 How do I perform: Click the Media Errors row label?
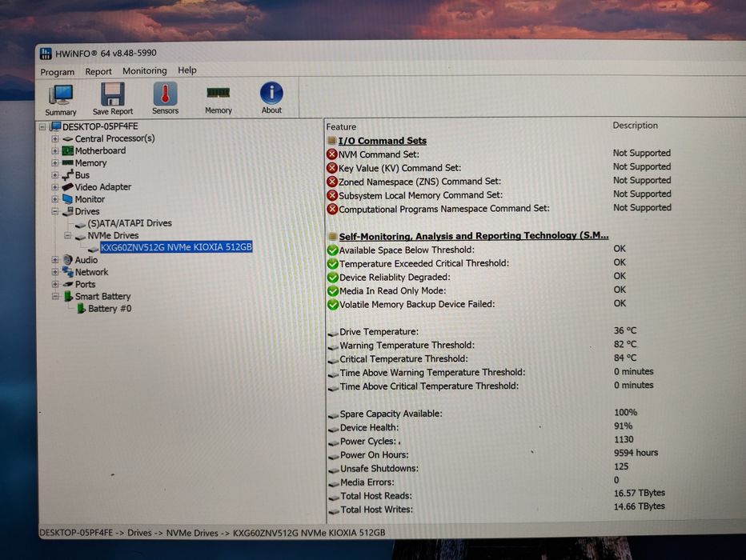(x=367, y=482)
